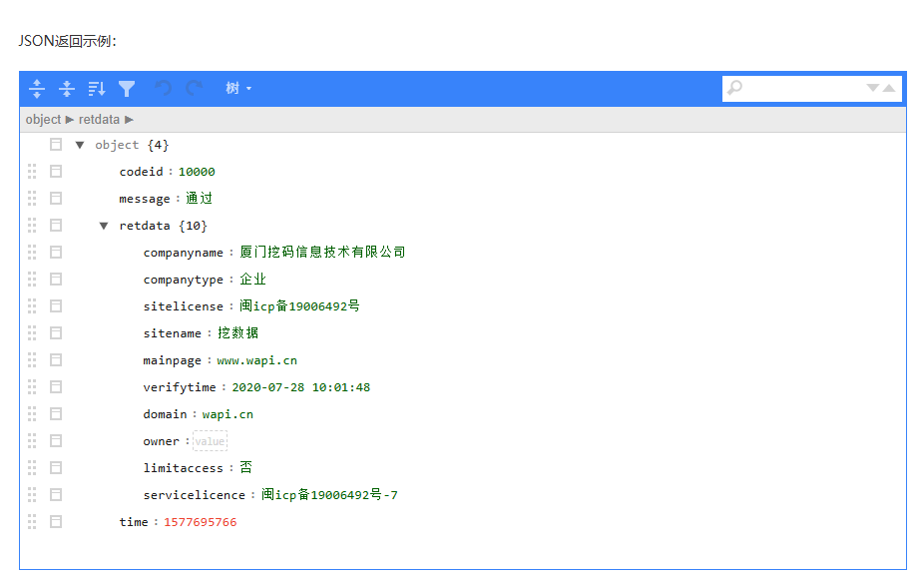The image size is (924, 581).
Task: Collapse the root object {4} node
Action: coord(80,144)
